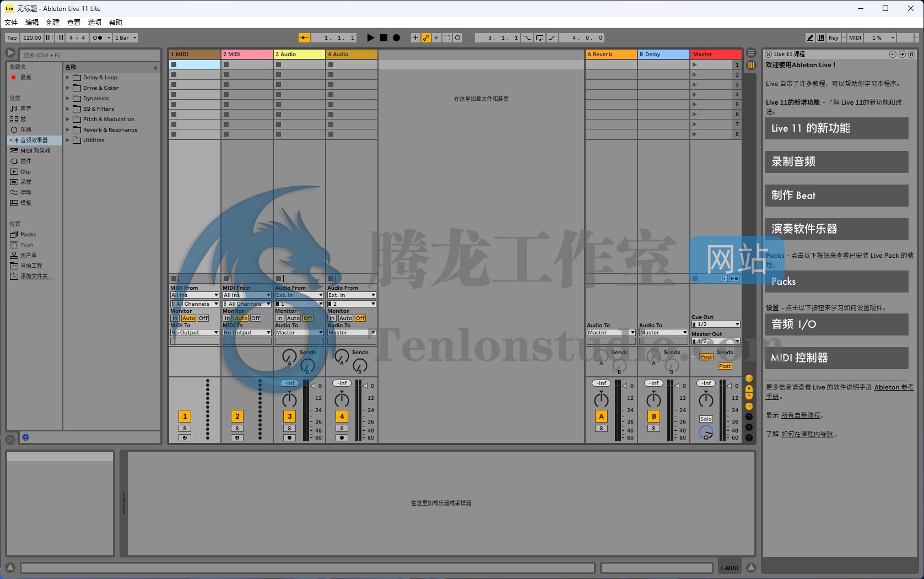Click track 2 activator button

click(237, 416)
